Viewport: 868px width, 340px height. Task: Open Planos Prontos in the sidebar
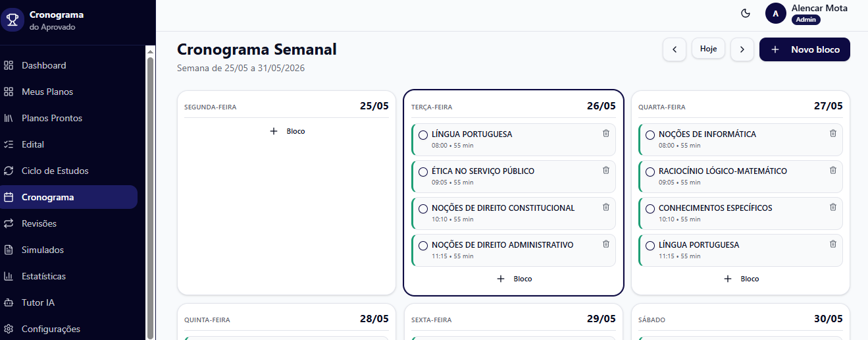click(x=68, y=118)
